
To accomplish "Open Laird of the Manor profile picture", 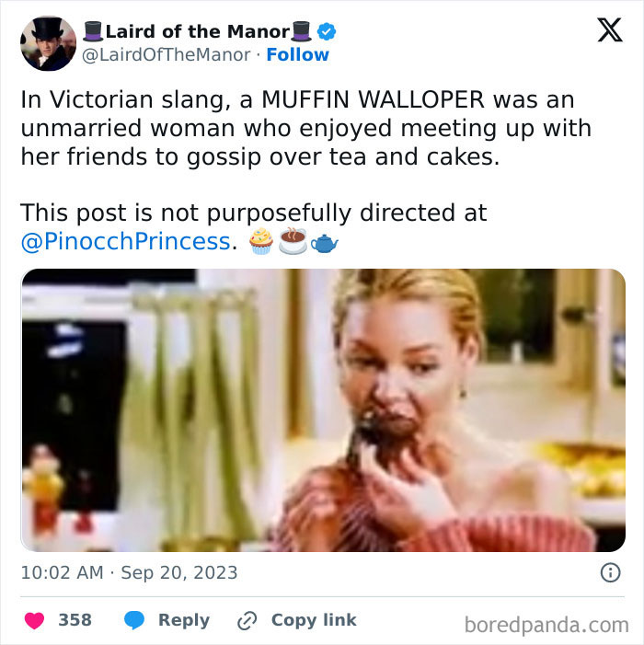I will tap(48, 43).
